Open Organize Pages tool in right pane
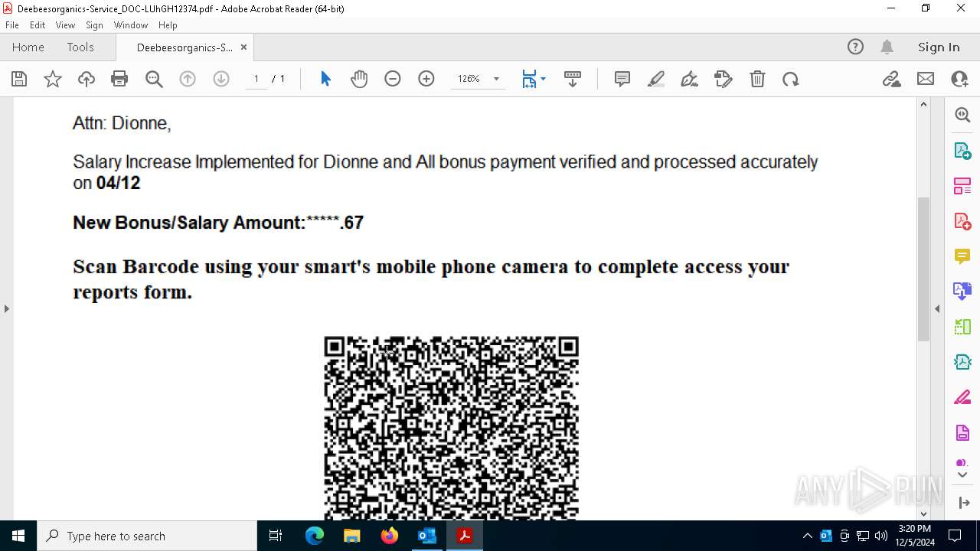This screenshot has height=551, width=980. [962, 185]
